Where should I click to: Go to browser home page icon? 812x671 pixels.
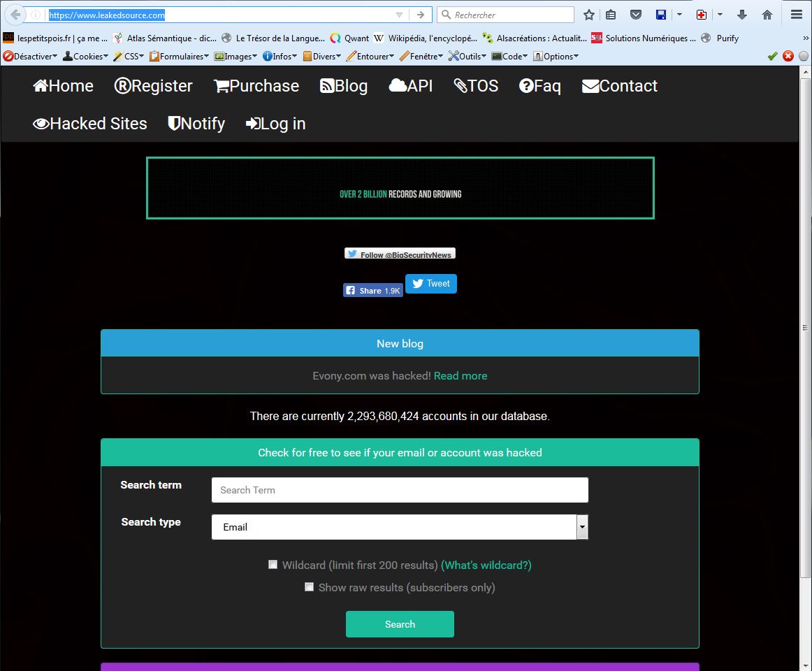(x=767, y=15)
